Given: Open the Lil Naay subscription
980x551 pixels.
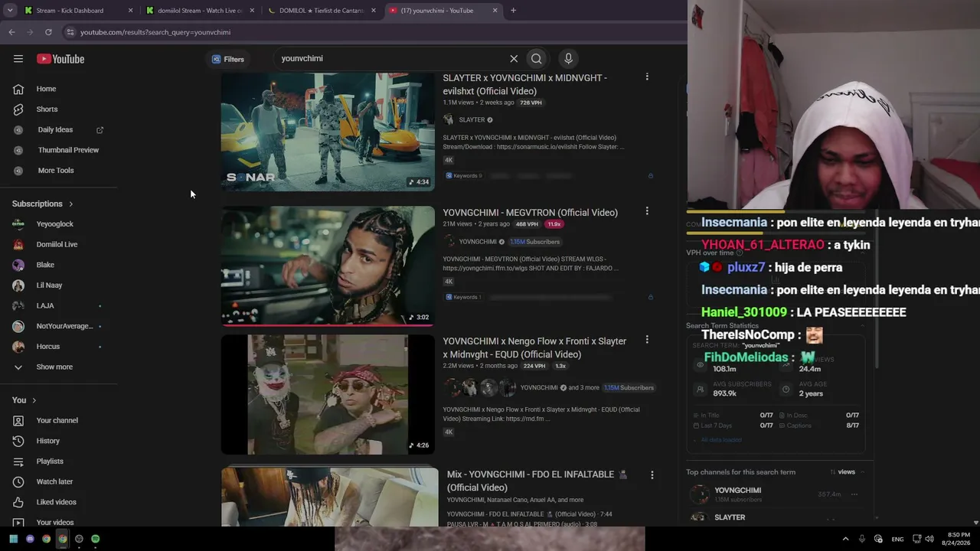Looking at the screenshot, I should pyautogui.click(x=49, y=285).
